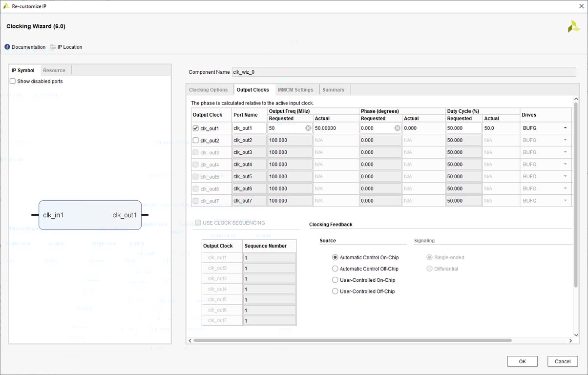
Task: Click the Cancel button
Action: coord(563,361)
